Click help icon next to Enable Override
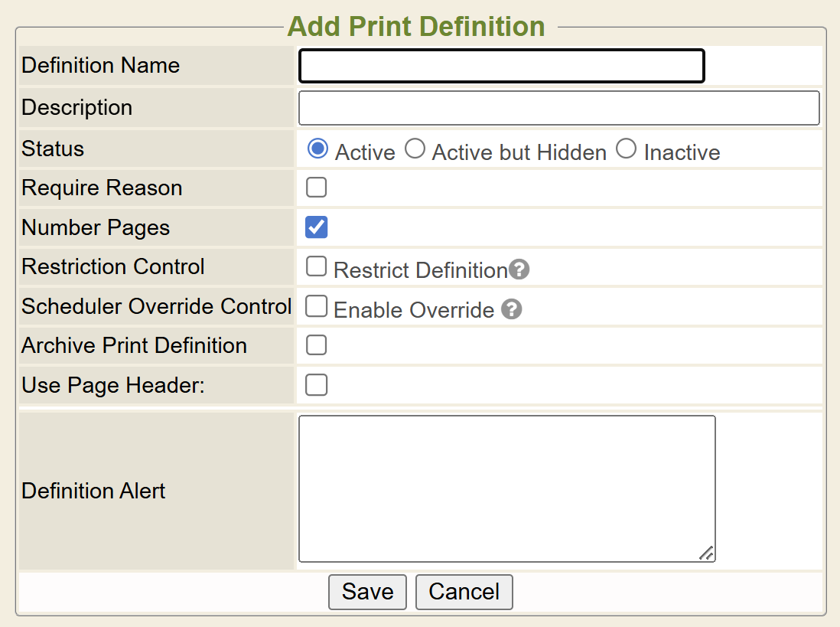The width and height of the screenshot is (840, 627). (512, 309)
